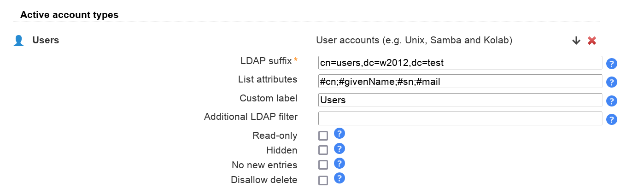Focus the List attributes text box
Viewport: 644px width, 195px height.
460,81
